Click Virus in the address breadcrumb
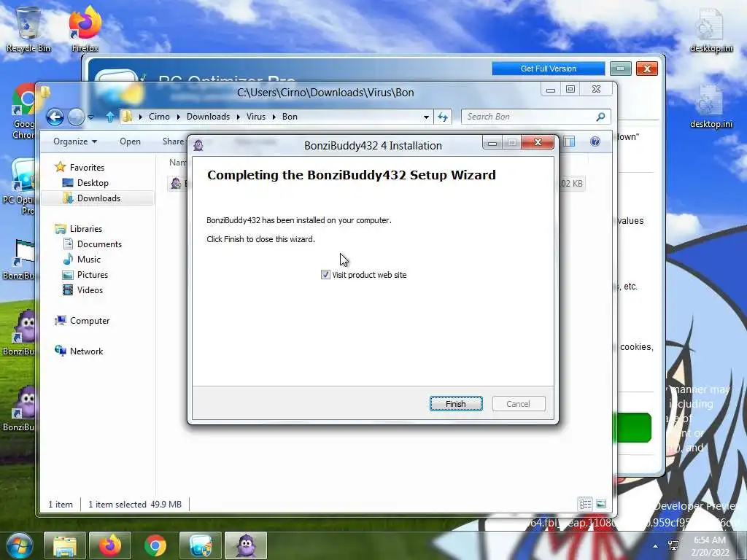This screenshot has width=747, height=560. 256,117
